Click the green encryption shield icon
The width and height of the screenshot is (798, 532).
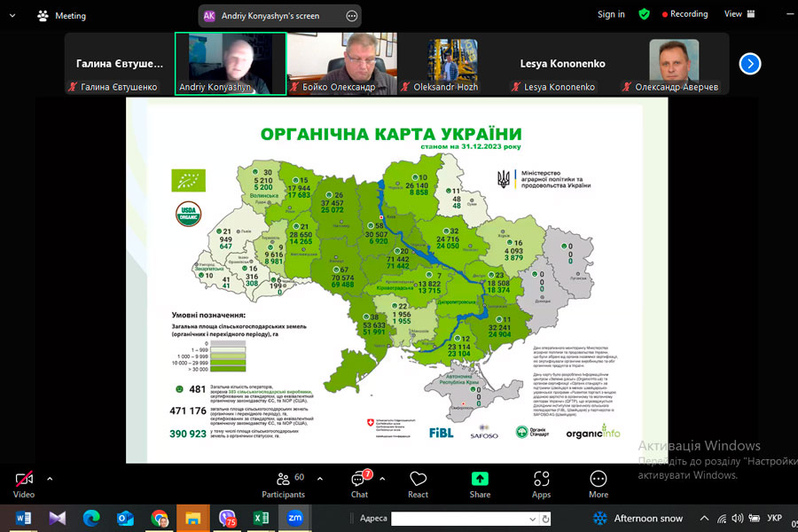coord(644,14)
